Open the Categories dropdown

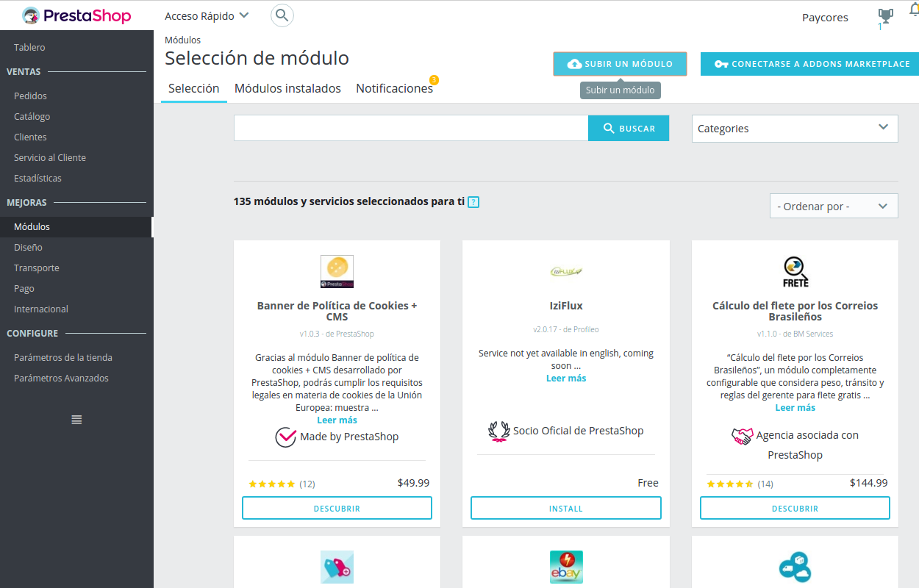(795, 129)
